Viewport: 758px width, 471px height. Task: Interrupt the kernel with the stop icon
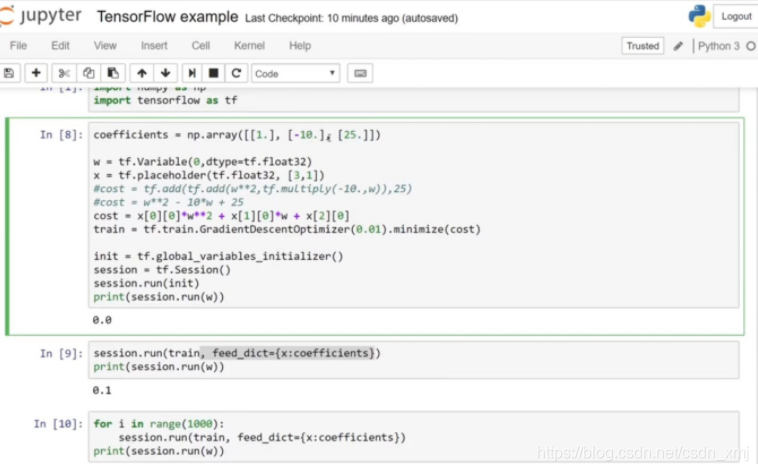(x=213, y=73)
